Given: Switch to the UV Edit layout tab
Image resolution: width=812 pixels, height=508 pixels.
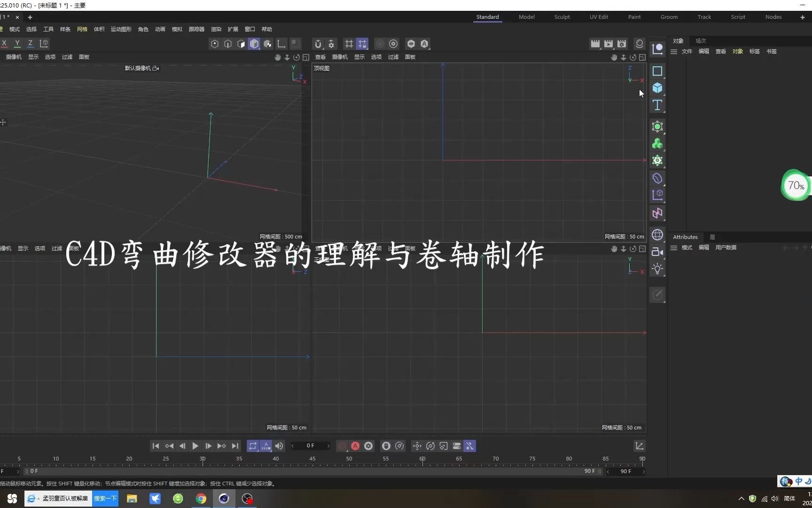Looking at the screenshot, I should 598,17.
